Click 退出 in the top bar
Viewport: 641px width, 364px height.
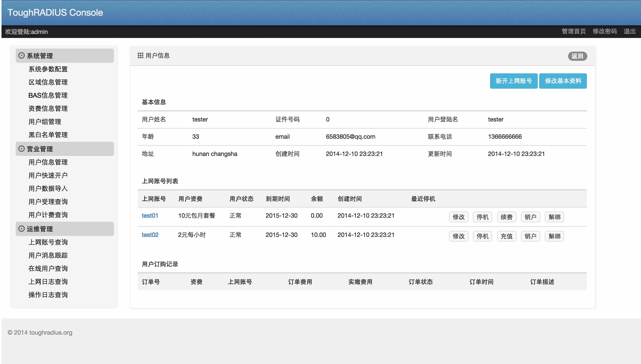(x=630, y=31)
